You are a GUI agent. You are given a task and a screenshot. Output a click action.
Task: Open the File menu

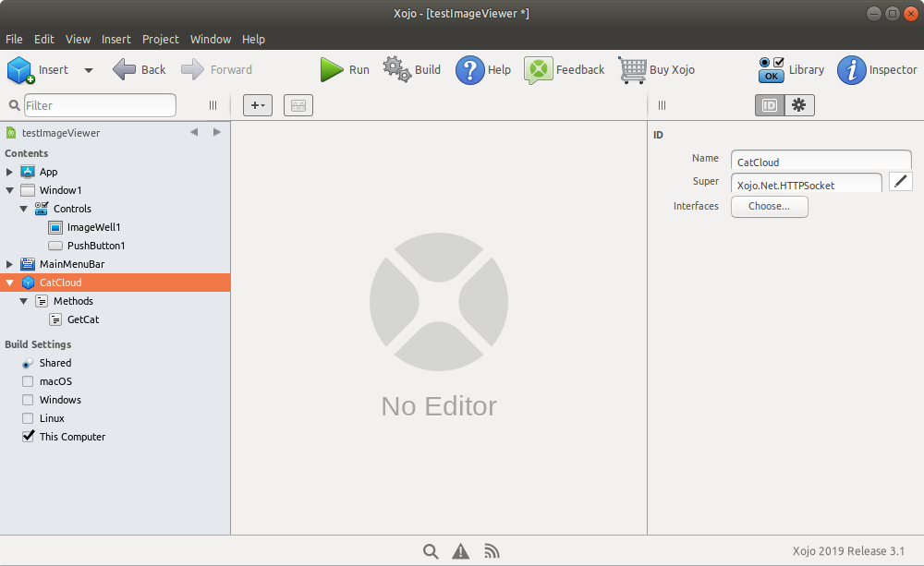(14, 40)
